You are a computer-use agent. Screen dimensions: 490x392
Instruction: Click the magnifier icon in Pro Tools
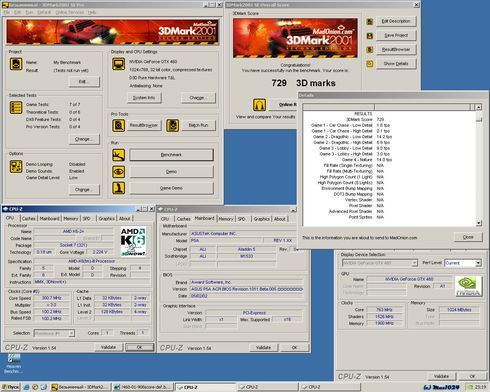coord(119,125)
